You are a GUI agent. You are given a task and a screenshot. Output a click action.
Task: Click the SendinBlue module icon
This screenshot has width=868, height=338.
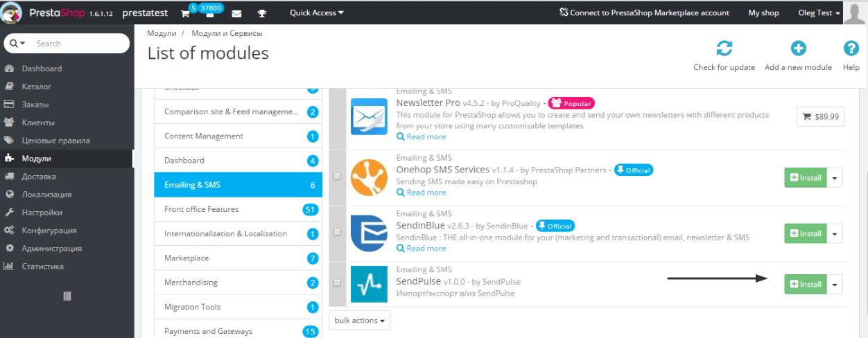pyautogui.click(x=369, y=233)
